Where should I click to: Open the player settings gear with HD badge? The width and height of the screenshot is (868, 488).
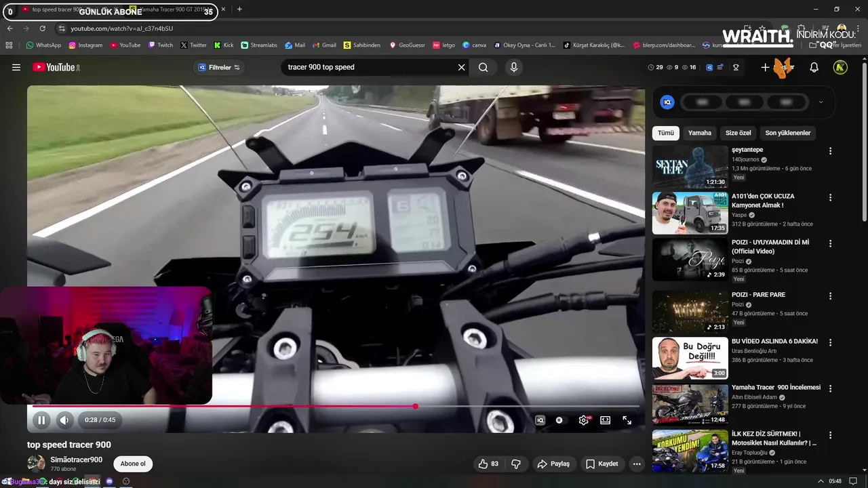click(583, 420)
